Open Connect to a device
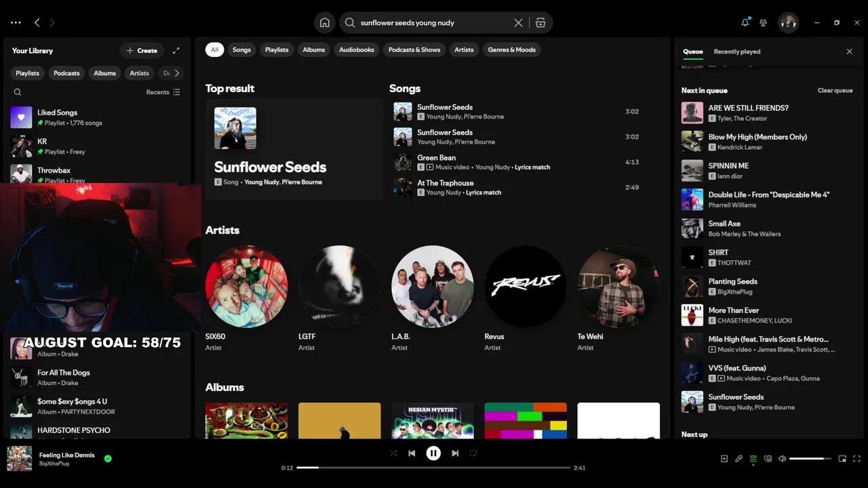The width and height of the screenshot is (868, 488). coord(768,459)
